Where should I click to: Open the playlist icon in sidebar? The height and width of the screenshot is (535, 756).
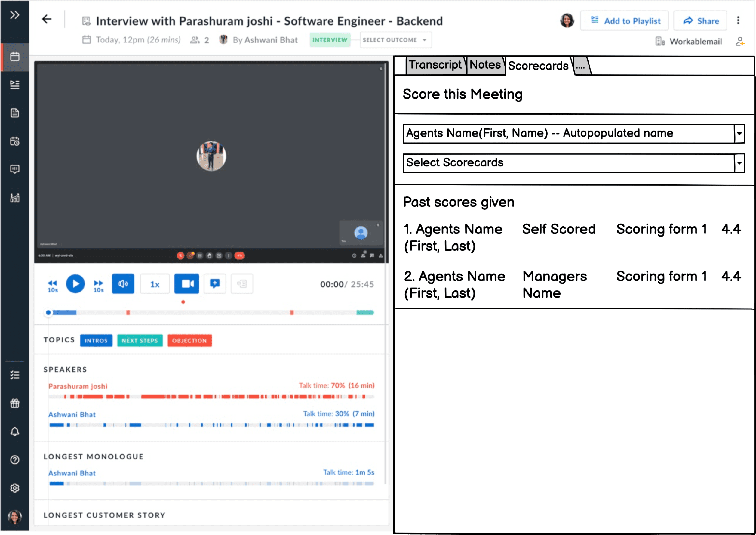tap(14, 85)
